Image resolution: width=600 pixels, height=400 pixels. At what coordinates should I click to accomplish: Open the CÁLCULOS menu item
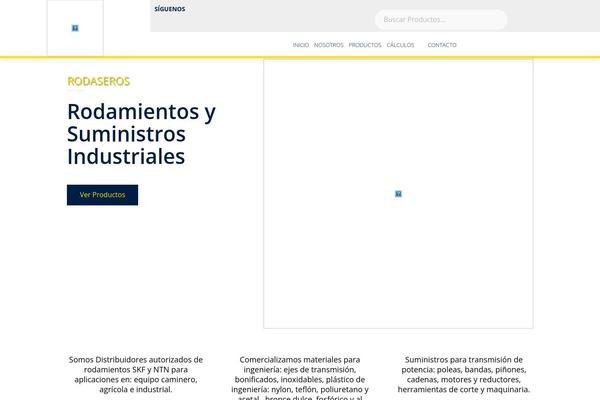point(400,45)
